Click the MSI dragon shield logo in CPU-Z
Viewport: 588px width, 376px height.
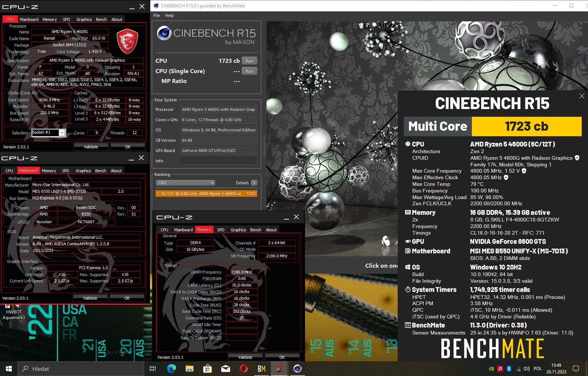(x=127, y=41)
